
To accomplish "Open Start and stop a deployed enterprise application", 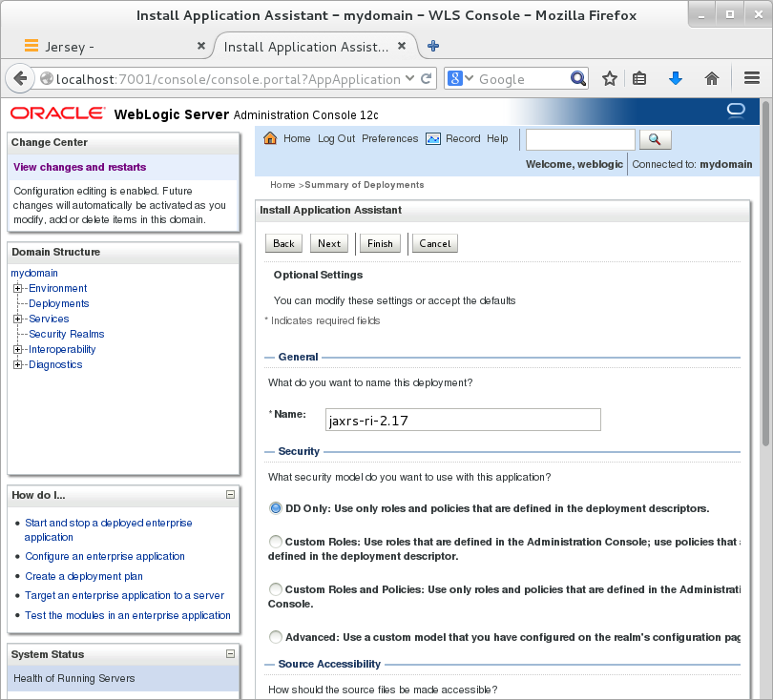I will click(x=109, y=530).
